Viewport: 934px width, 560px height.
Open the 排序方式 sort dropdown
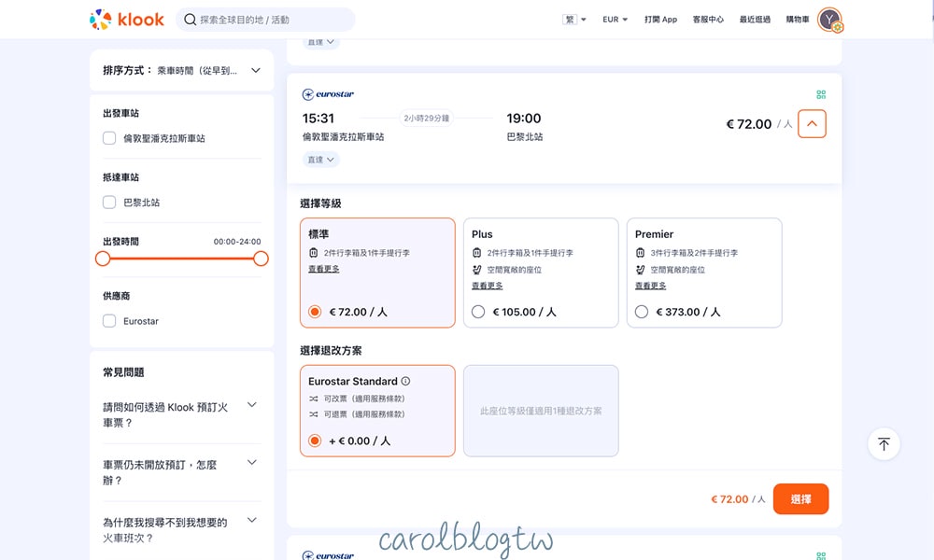click(x=182, y=70)
